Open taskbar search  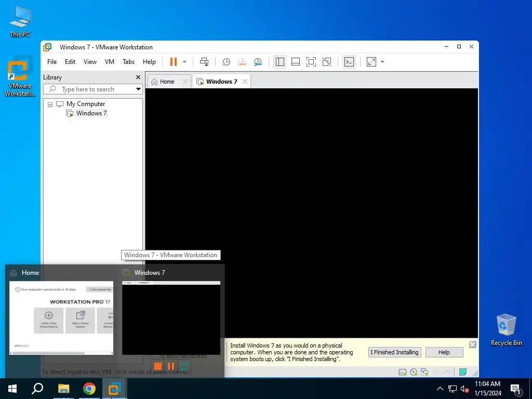tap(37, 389)
